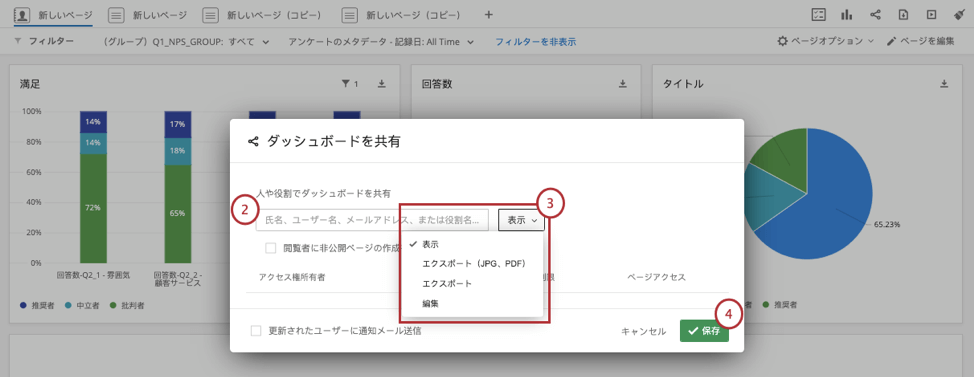Viewport: 974px width, 377px height.
Task: Check 更新されたユーザーに通知メール送信 checkbox
Action: [x=256, y=331]
